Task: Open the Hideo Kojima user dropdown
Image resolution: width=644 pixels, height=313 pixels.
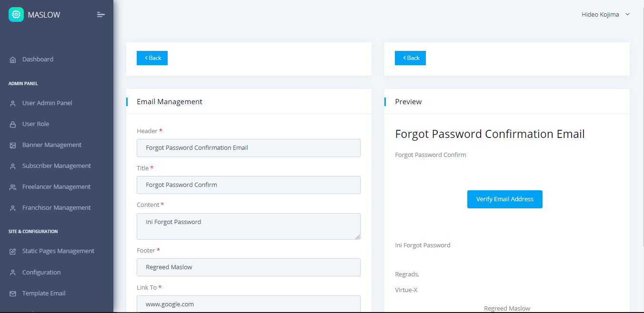Action: click(605, 15)
